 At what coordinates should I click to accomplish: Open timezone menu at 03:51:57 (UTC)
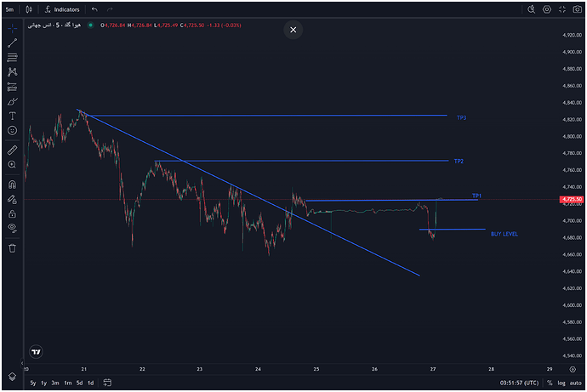pyautogui.click(x=519, y=383)
